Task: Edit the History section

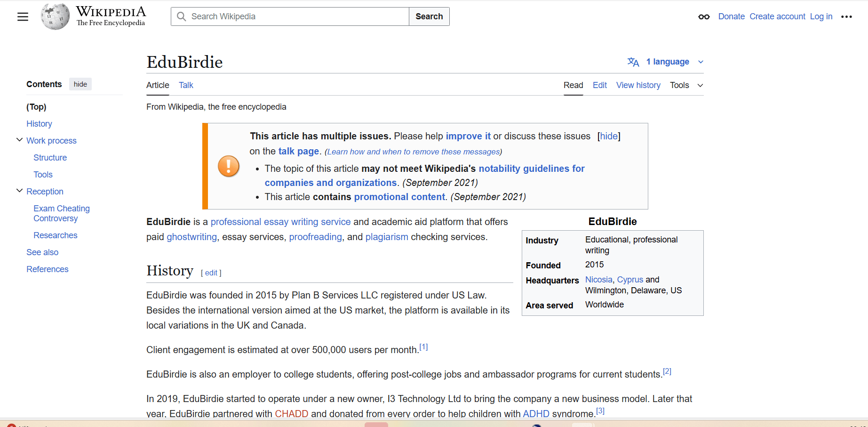Action: (211, 273)
